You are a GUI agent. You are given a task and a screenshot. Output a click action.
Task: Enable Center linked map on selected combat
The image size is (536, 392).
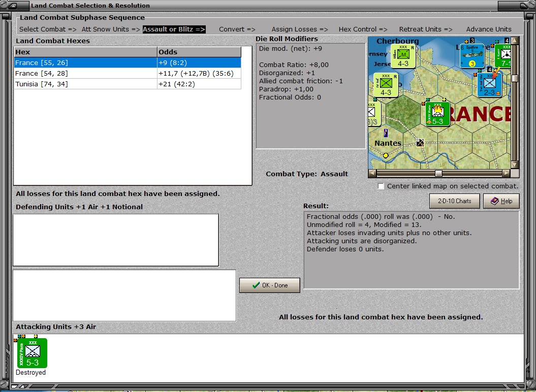coord(381,186)
